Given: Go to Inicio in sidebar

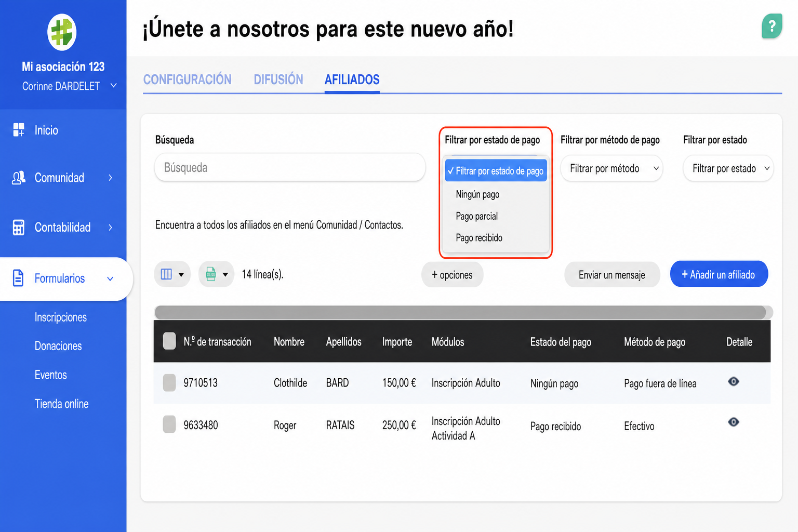Looking at the screenshot, I should 46,130.
